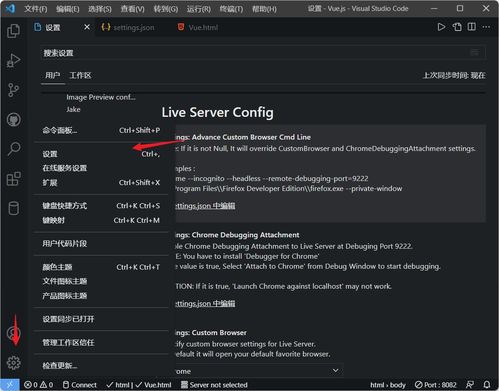Open the 转到(G) menu
The width and height of the screenshot is (499, 391).
pyautogui.click(x=166, y=9)
